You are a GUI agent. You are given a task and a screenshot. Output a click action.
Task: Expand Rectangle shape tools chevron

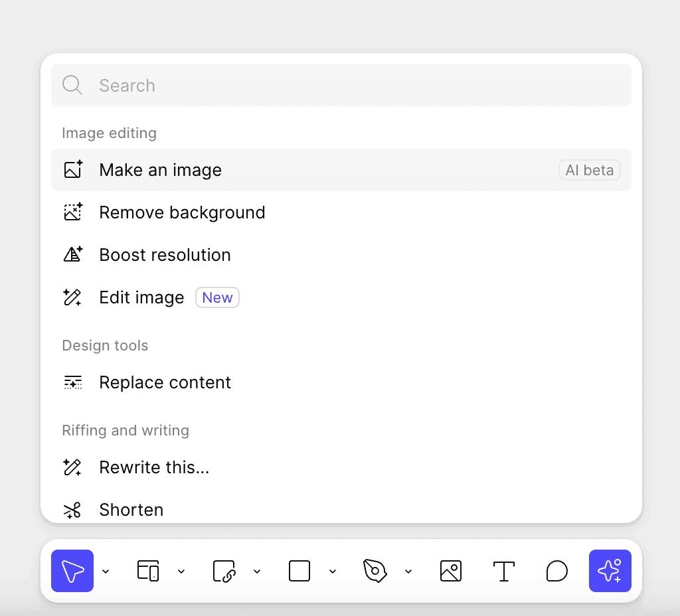coord(333,572)
